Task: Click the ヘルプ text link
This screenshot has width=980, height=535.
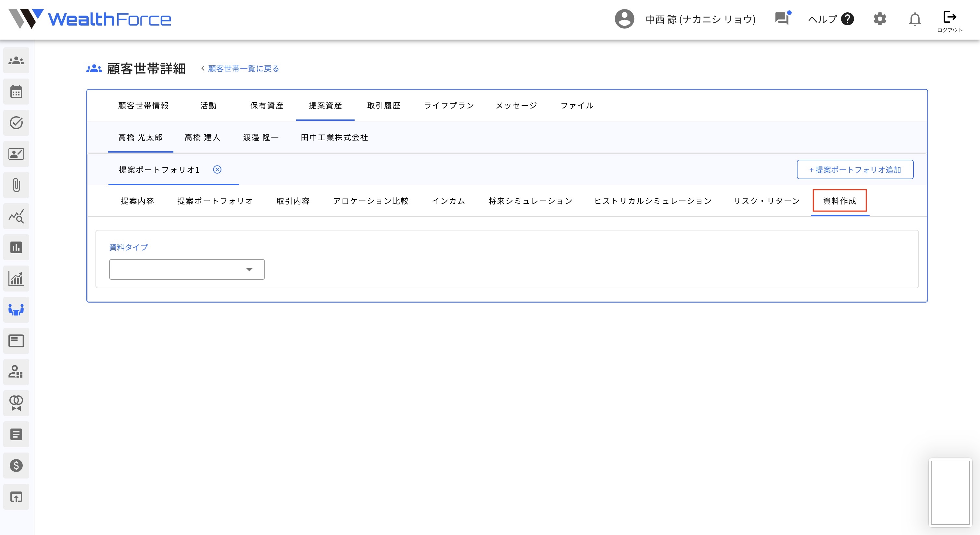Action: (823, 19)
